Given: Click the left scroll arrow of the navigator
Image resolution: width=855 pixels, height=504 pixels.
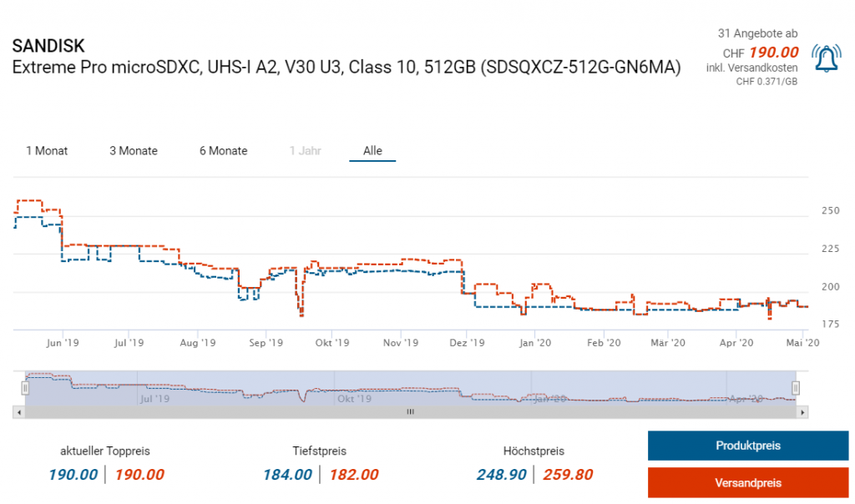Looking at the screenshot, I should (18, 412).
